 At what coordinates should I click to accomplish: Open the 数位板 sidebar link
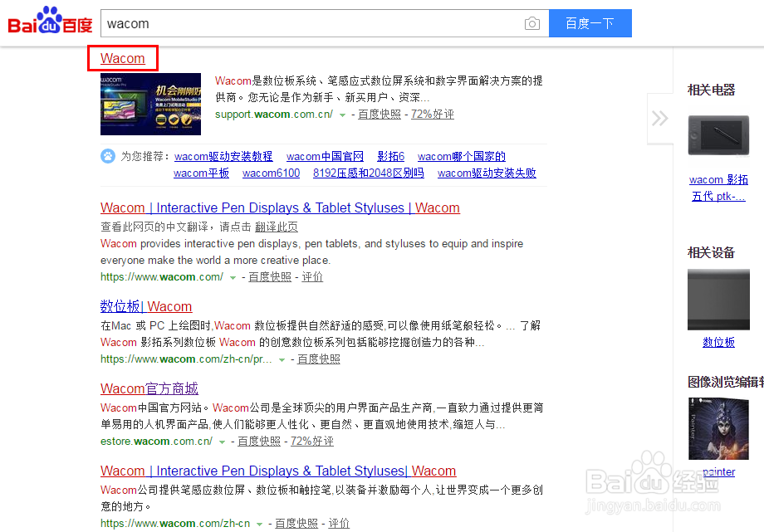click(x=718, y=343)
